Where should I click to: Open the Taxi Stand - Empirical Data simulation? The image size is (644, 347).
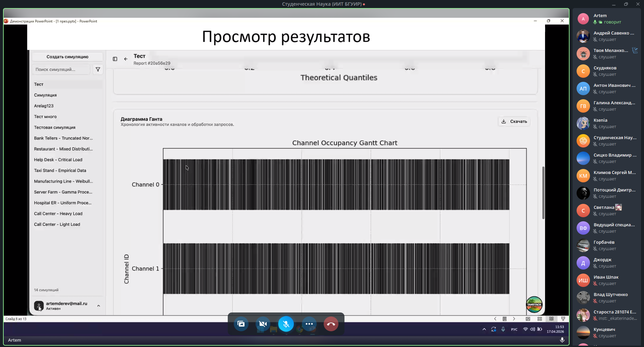tap(60, 170)
